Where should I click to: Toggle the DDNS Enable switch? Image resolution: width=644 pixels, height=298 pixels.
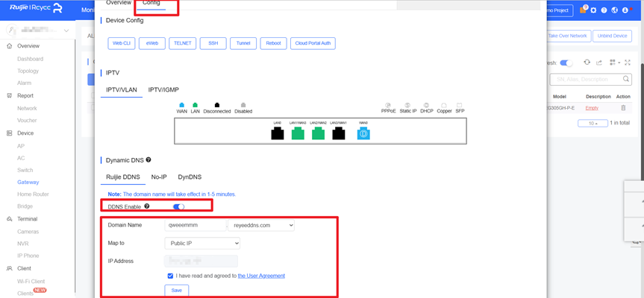[x=178, y=207]
